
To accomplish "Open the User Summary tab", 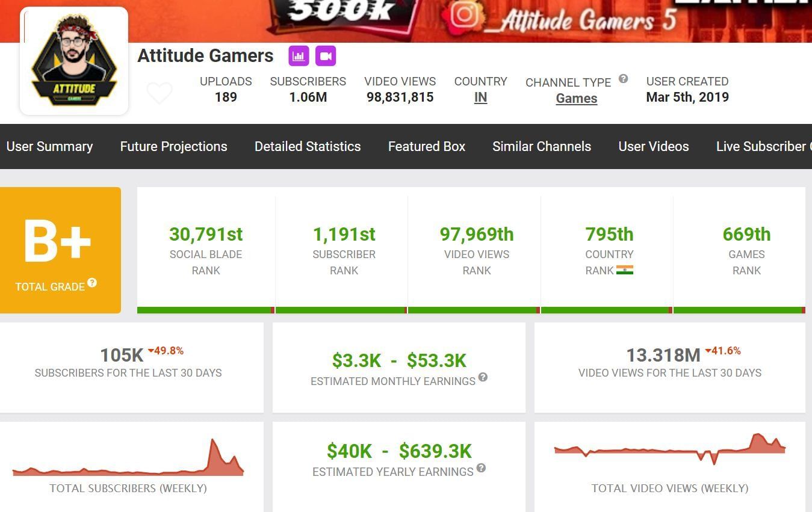I will point(49,146).
